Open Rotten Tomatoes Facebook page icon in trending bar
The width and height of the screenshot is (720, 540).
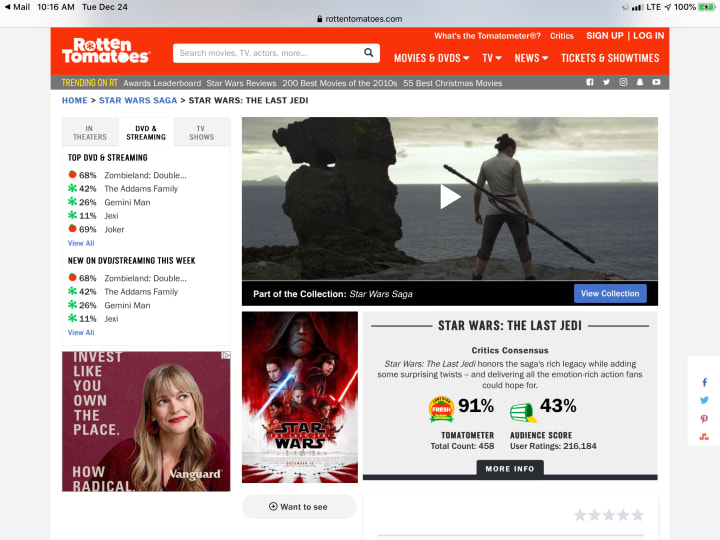click(590, 82)
